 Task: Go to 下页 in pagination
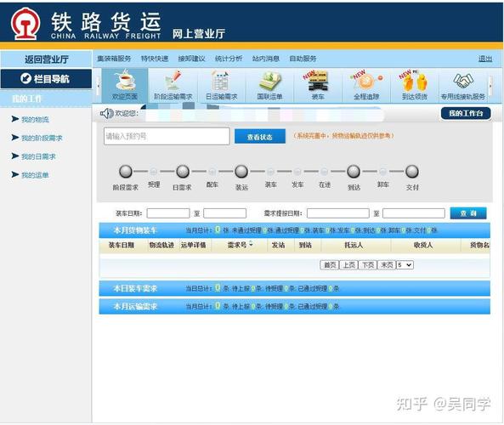point(368,265)
